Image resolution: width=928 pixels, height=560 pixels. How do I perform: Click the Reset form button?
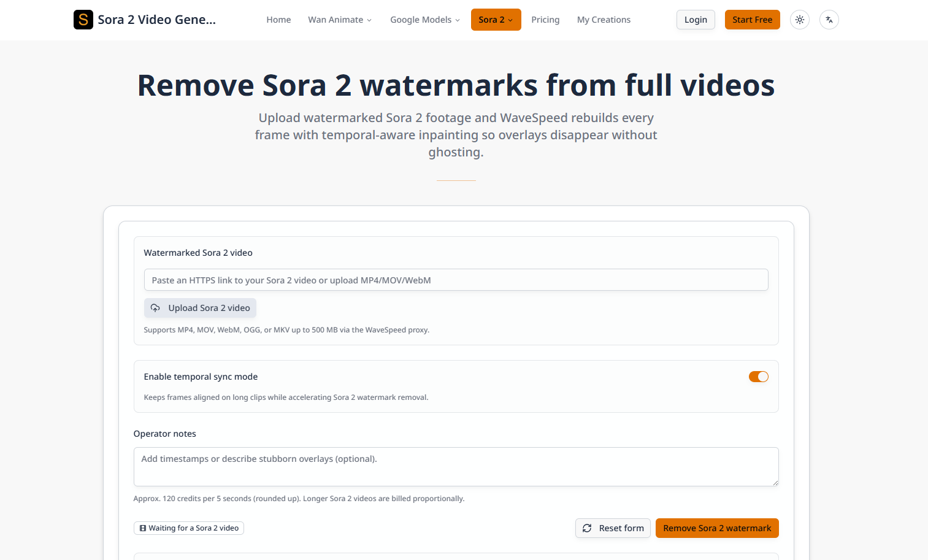pyautogui.click(x=613, y=528)
